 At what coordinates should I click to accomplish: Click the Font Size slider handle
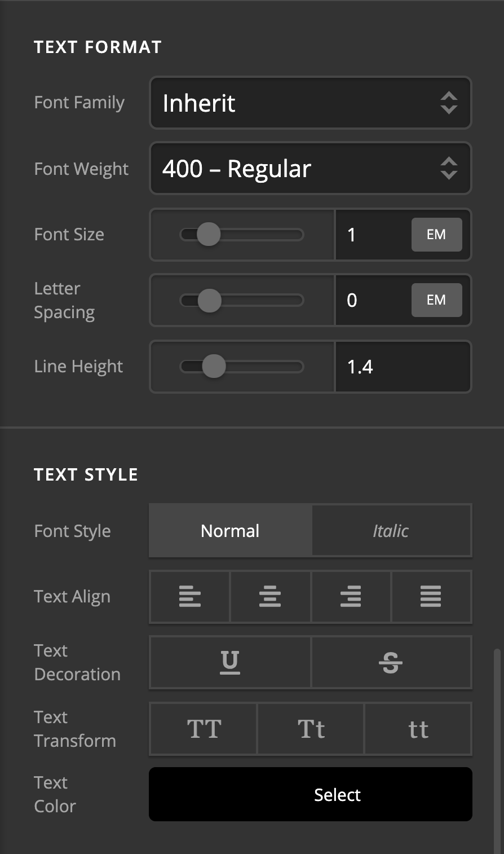(x=209, y=235)
